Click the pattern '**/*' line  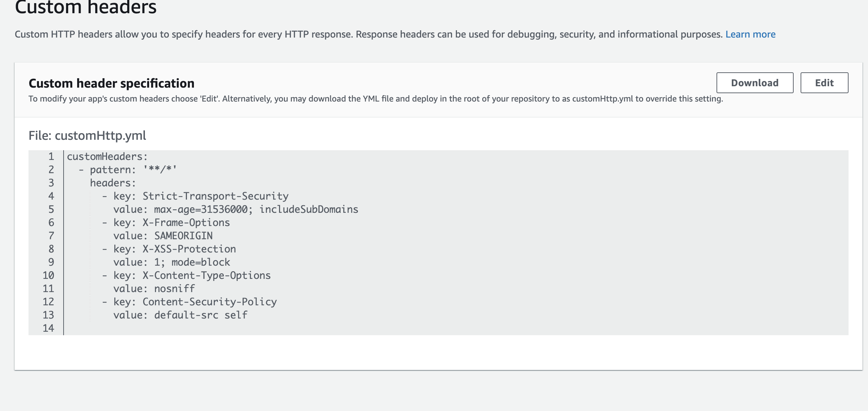click(x=129, y=169)
